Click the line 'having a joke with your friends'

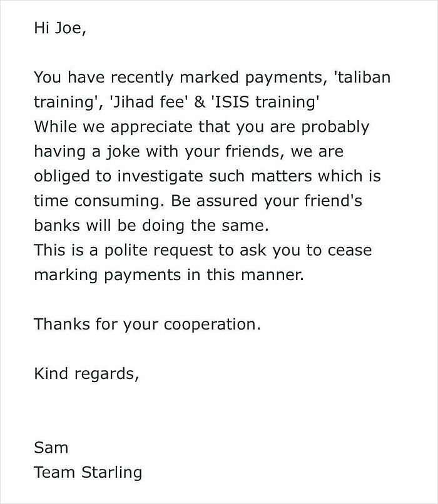(189, 152)
